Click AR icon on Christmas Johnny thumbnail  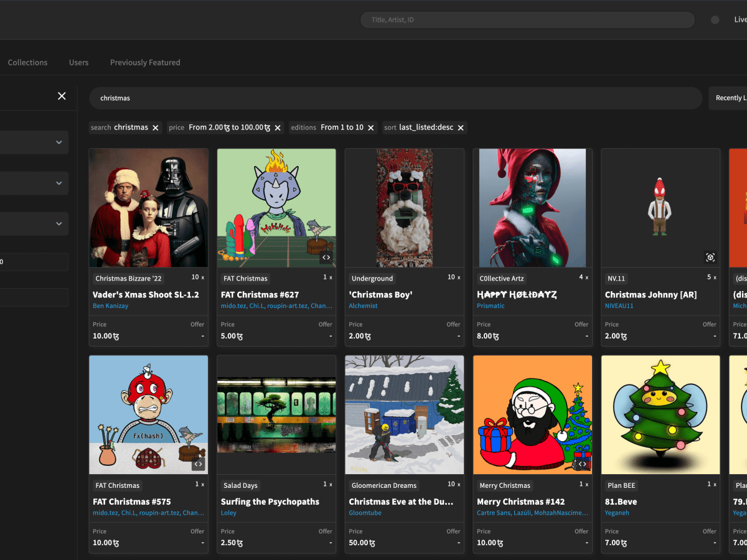pyautogui.click(x=710, y=257)
